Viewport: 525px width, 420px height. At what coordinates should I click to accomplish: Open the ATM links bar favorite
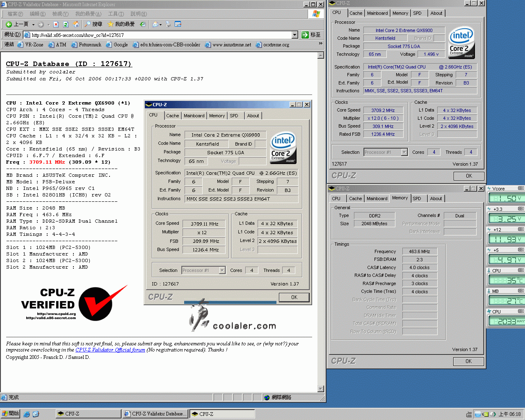57,45
